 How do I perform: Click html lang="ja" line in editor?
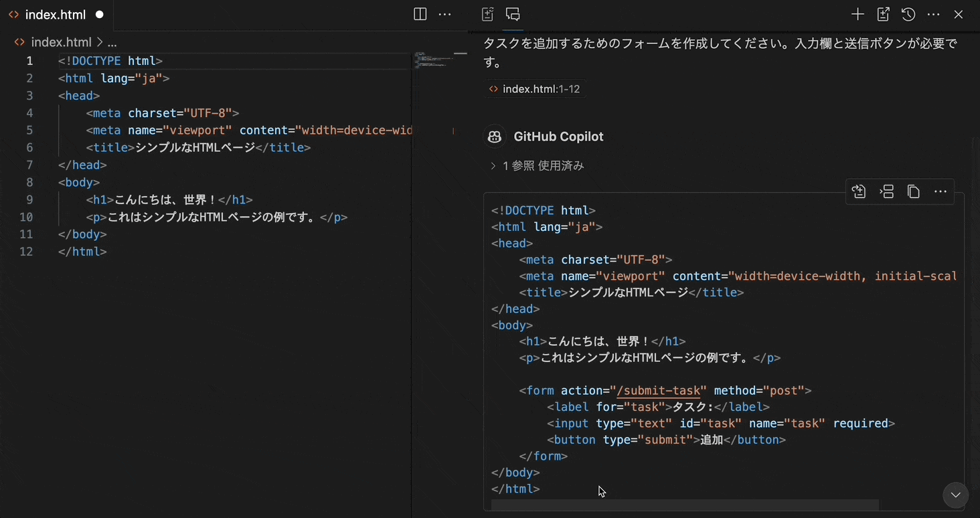(x=114, y=78)
